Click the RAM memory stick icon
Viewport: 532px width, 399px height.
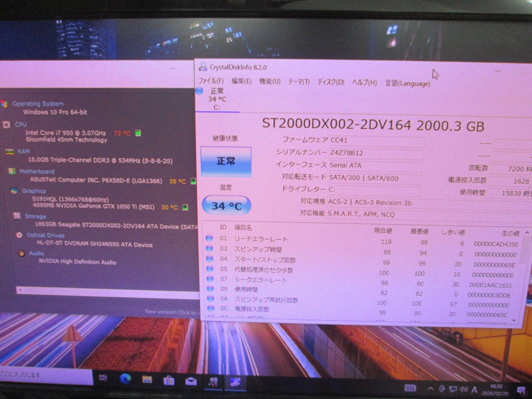pos(9,152)
